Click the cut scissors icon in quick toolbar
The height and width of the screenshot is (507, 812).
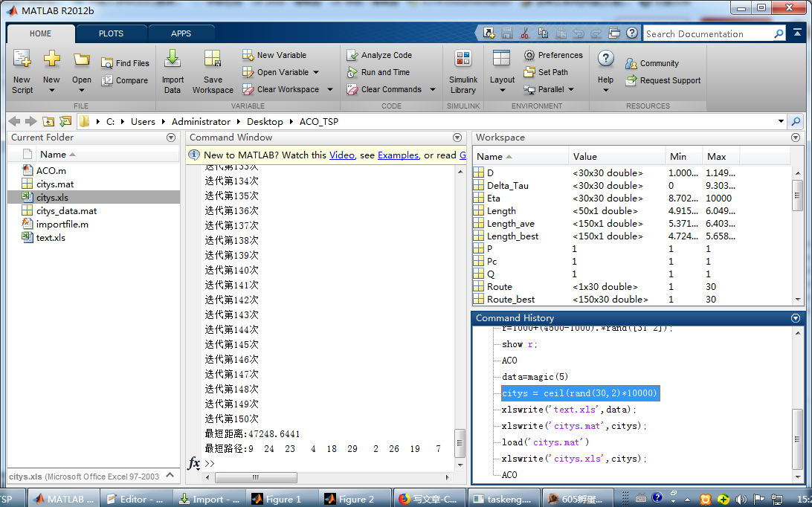(x=524, y=33)
